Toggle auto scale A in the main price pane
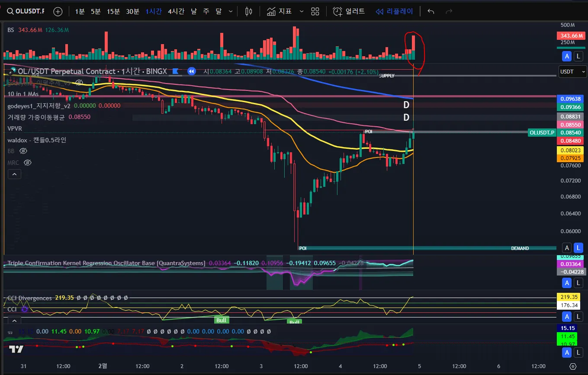Image resolution: width=588 pixels, height=375 pixels. point(566,248)
